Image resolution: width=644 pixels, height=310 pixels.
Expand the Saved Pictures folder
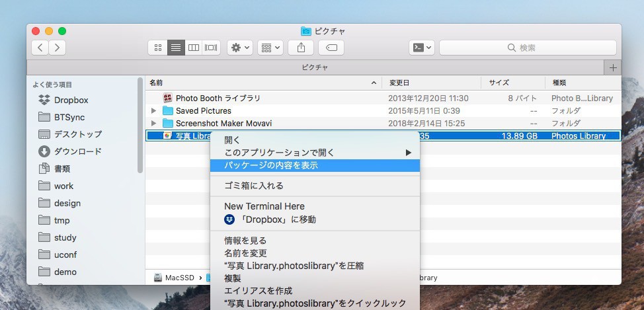coord(154,111)
